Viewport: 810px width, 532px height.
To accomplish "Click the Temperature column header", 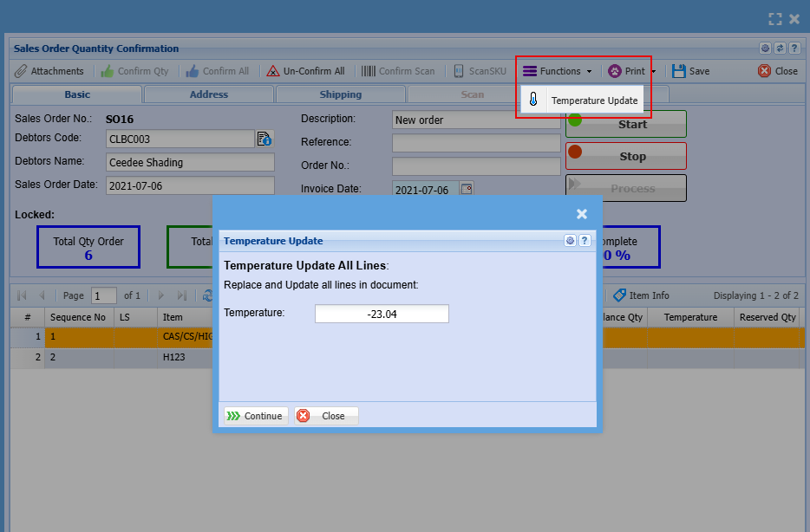I will click(x=690, y=317).
